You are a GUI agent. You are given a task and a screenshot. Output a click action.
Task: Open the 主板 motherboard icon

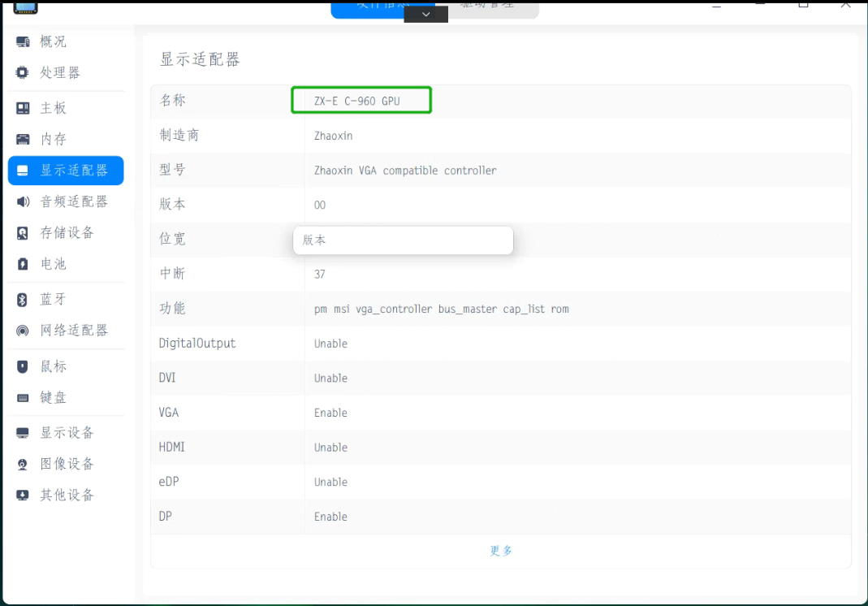23,108
